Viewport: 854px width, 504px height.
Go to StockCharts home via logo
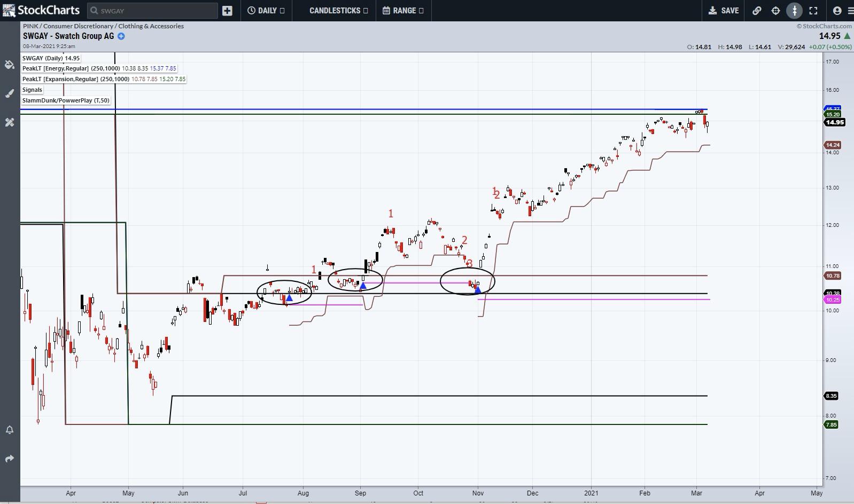41,10
